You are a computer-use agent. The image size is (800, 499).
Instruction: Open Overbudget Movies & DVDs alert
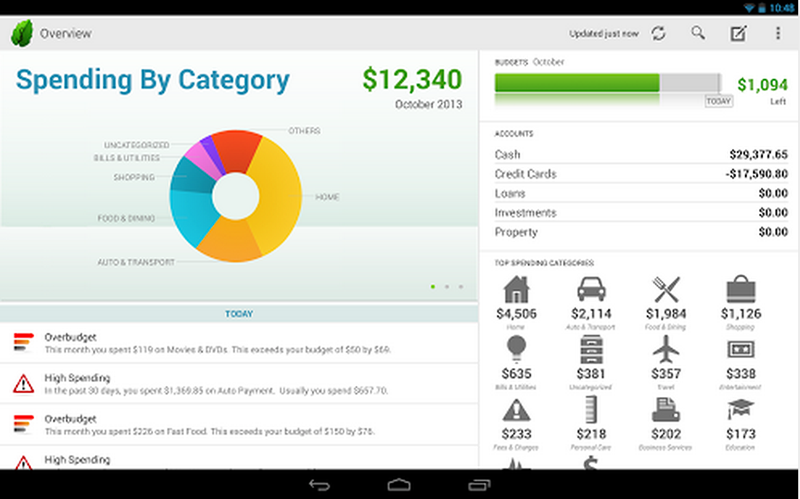tap(239, 343)
